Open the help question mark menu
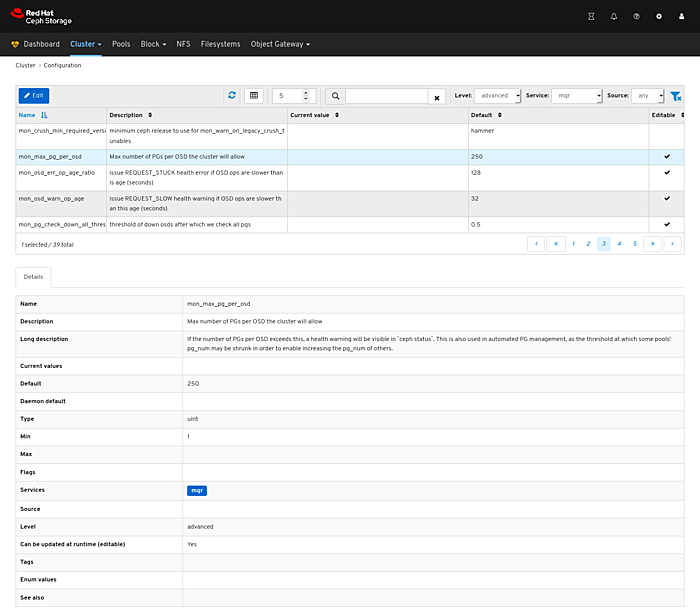The width and height of the screenshot is (700, 611). pyautogui.click(x=636, y=17)
